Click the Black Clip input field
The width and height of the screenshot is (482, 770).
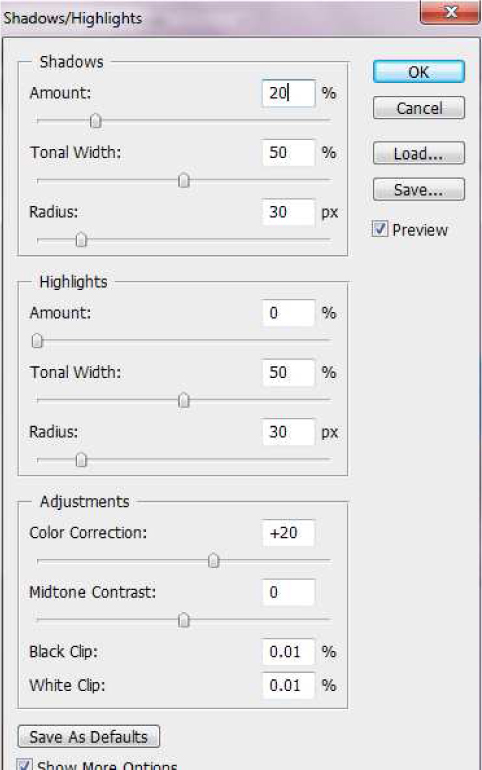[288, 652]
